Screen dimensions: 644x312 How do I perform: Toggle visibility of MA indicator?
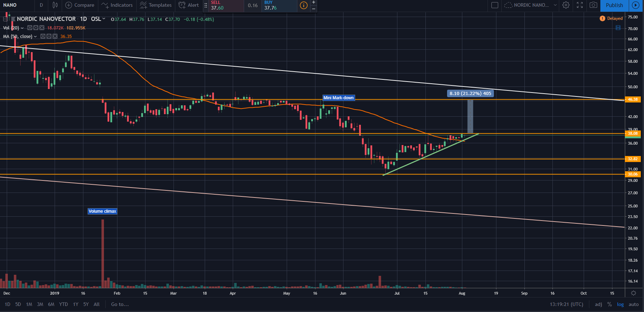[x=43, y=36]
